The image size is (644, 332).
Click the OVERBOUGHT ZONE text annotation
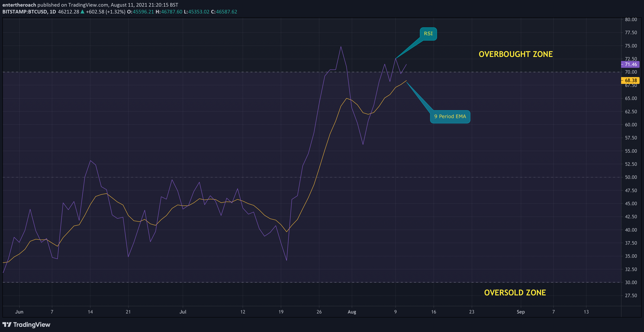[516, 54]
